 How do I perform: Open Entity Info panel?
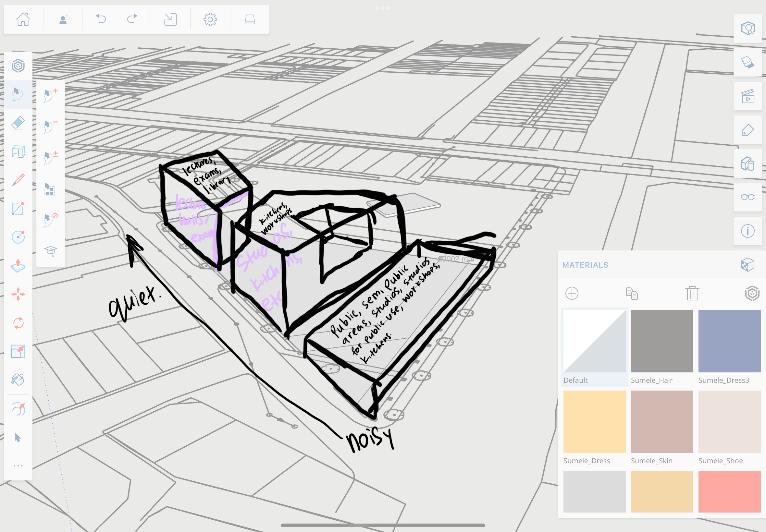click(748, 231)
